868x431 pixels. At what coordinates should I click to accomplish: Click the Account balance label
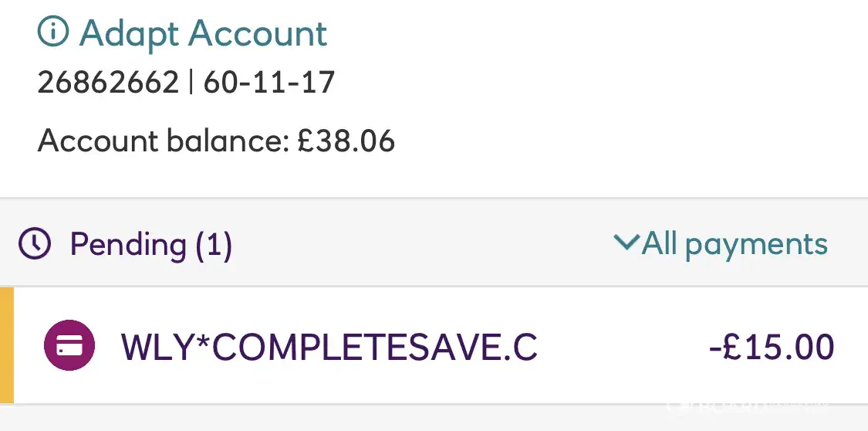164,141
